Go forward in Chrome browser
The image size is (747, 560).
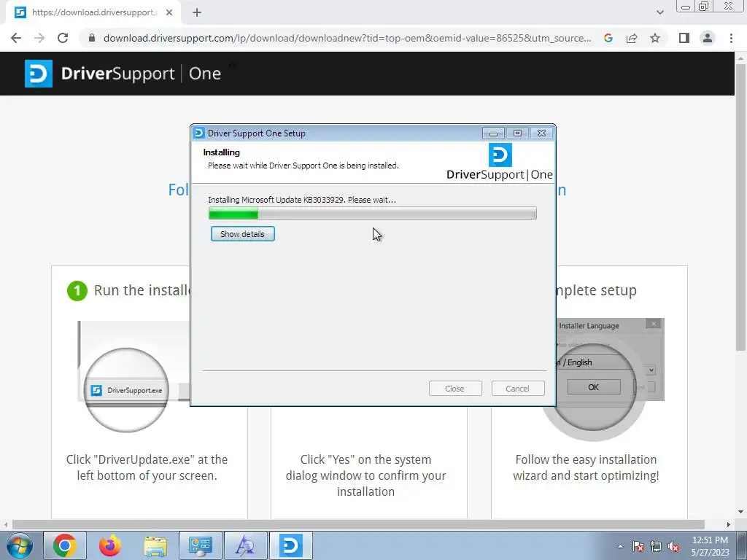click(x=39, y=38)
